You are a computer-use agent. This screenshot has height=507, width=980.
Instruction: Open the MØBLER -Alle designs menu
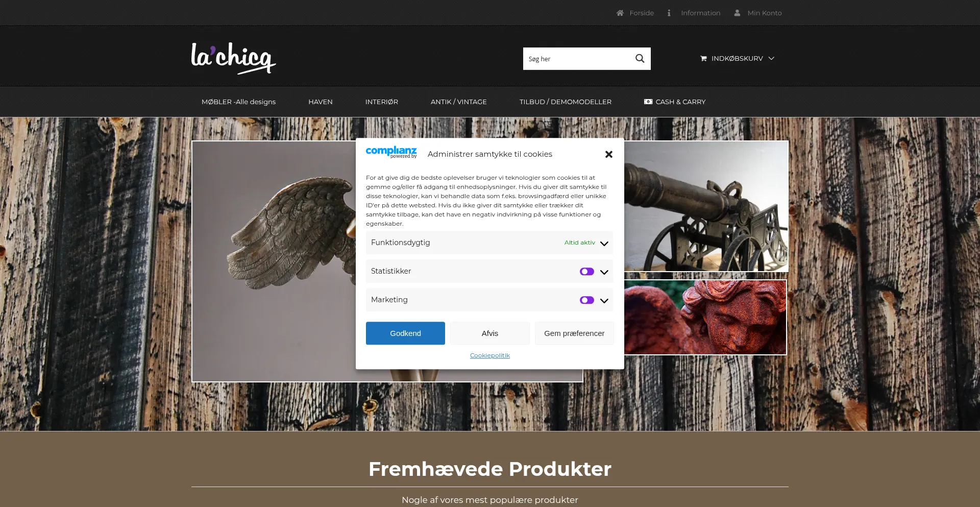coord(238,102)
